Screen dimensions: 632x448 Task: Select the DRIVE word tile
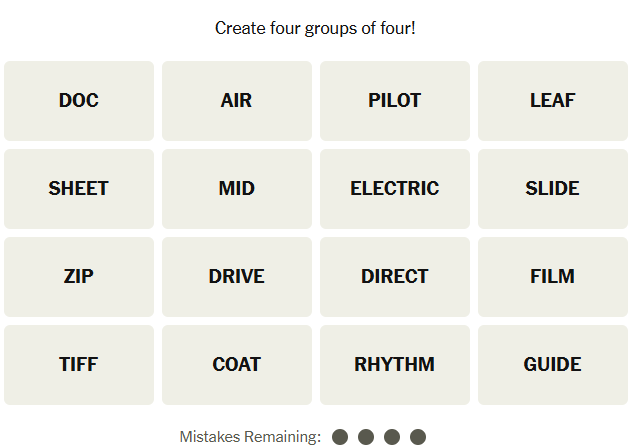pyautogui.click(x=237, y=277)
